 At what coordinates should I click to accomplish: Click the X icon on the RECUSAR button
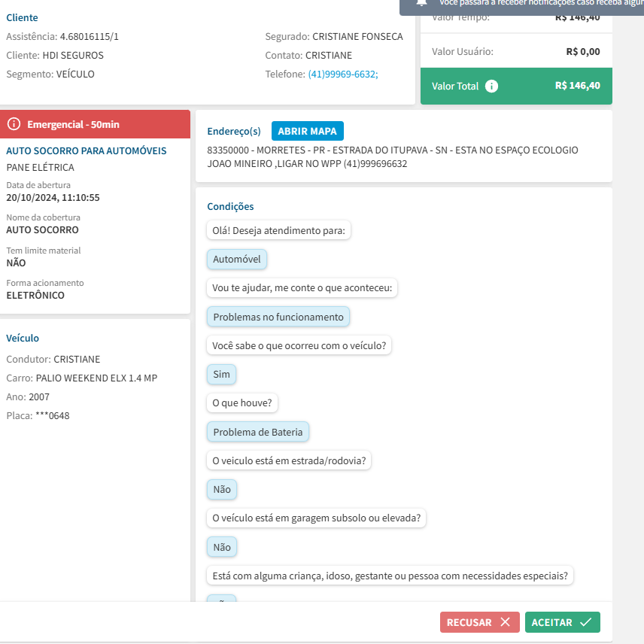pyautogui.click(x=505, y=622)
